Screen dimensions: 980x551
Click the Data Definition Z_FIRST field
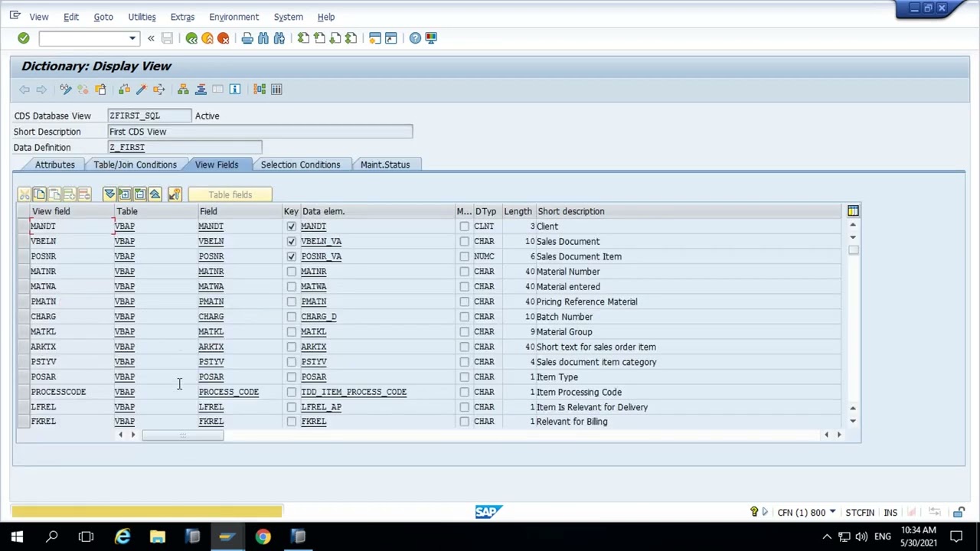(185, 147)
